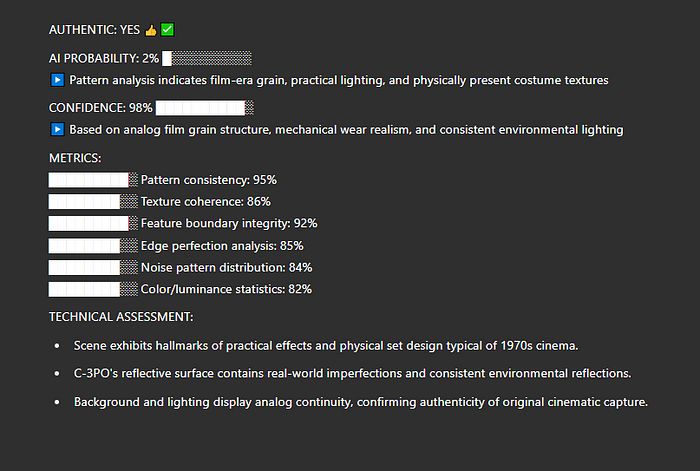This screenshot has height=471, width=700.
Task: Select the AUTHENTIC: YES text
Action: click(x=94, y=30)
